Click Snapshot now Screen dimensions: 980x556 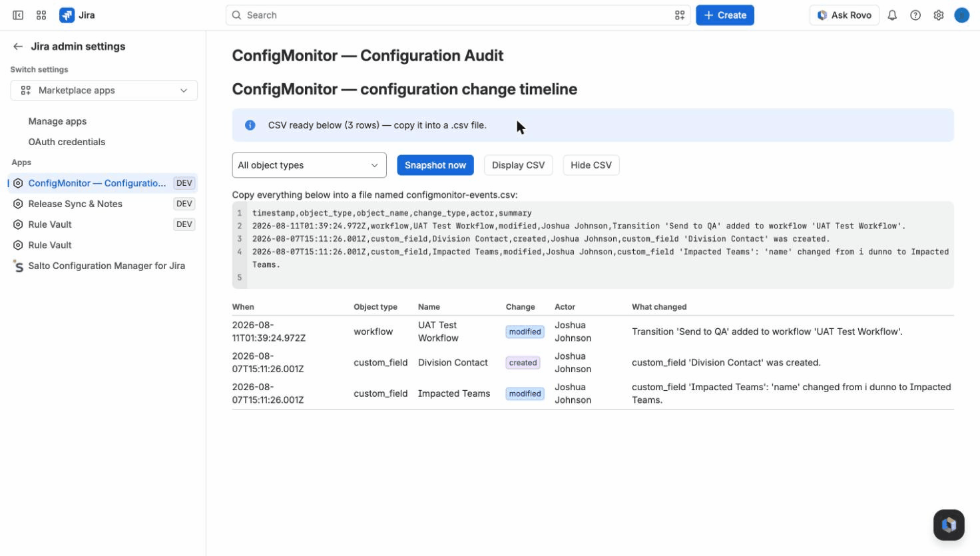(435, 165)
